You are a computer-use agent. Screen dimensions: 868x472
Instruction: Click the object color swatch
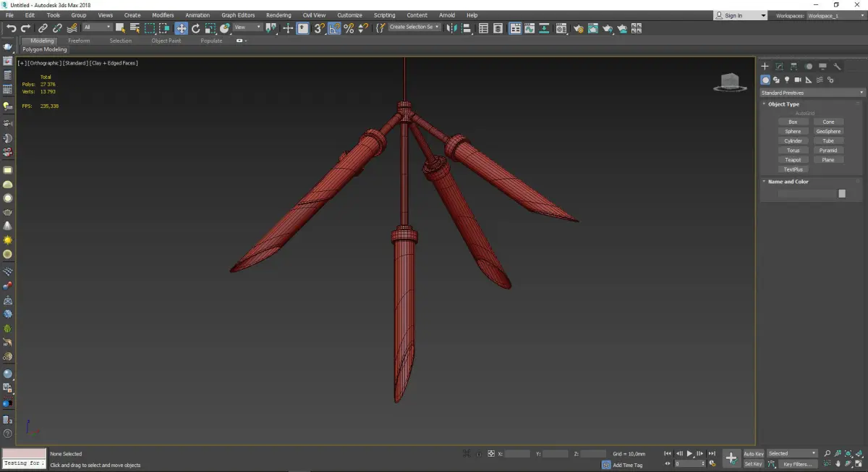[842, 193]
